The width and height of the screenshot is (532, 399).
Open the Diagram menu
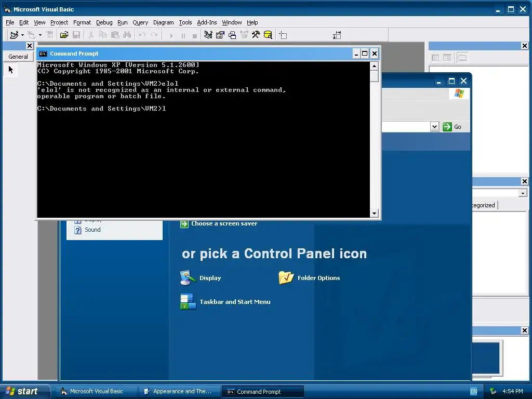point(163,22)
